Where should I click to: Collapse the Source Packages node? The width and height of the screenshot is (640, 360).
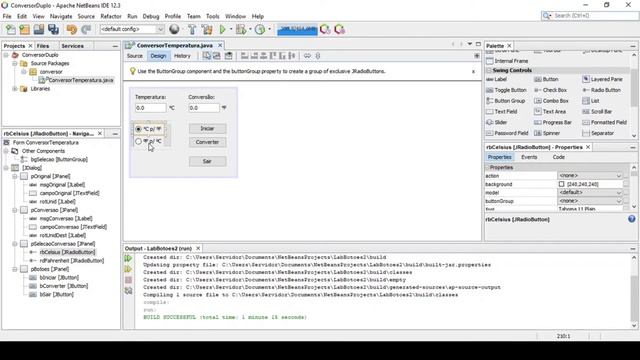click(x=15, y=63)
